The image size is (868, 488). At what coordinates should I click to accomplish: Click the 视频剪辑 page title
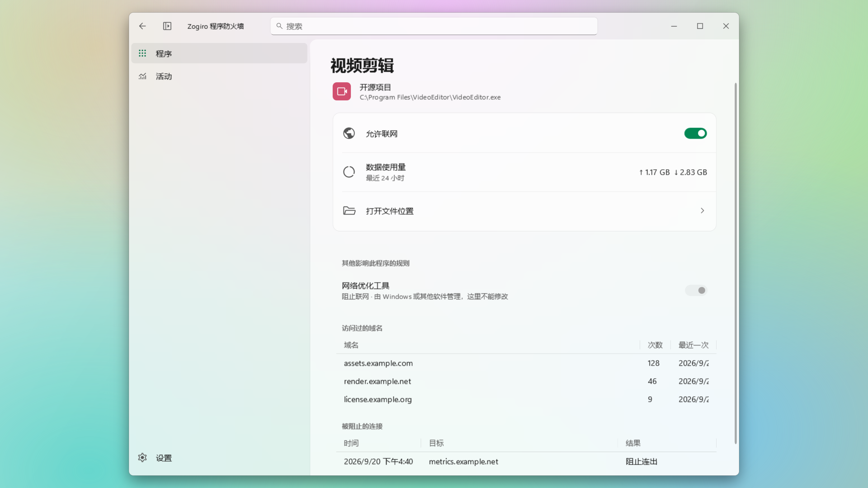click(362, 66)
